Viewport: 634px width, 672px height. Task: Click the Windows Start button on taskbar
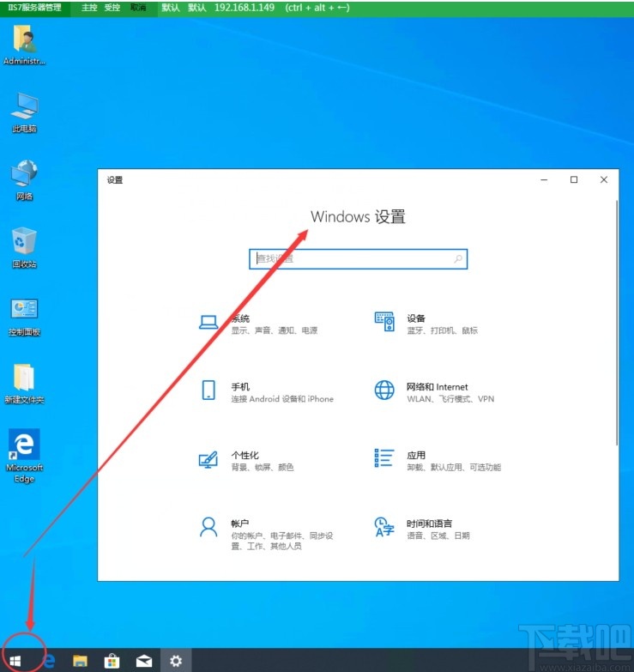coord(15,661)
